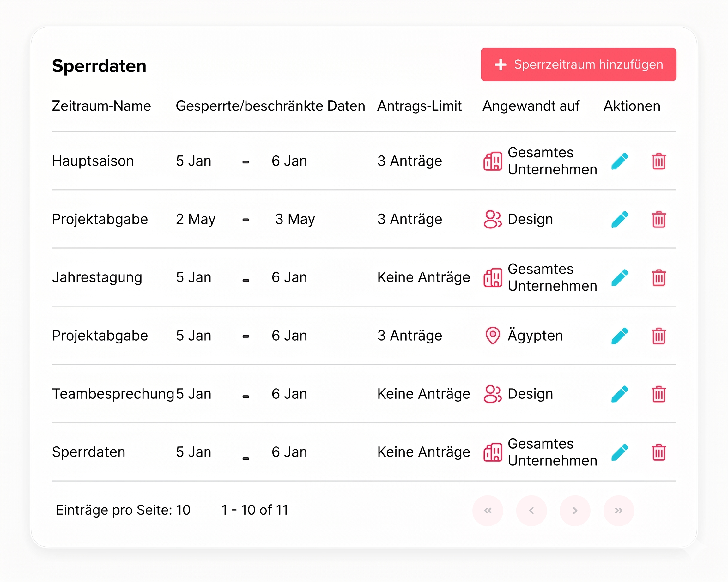Open the Einträge pro Seite selector
This screenshot has width=728, height=582.
(x=183, y=510)
